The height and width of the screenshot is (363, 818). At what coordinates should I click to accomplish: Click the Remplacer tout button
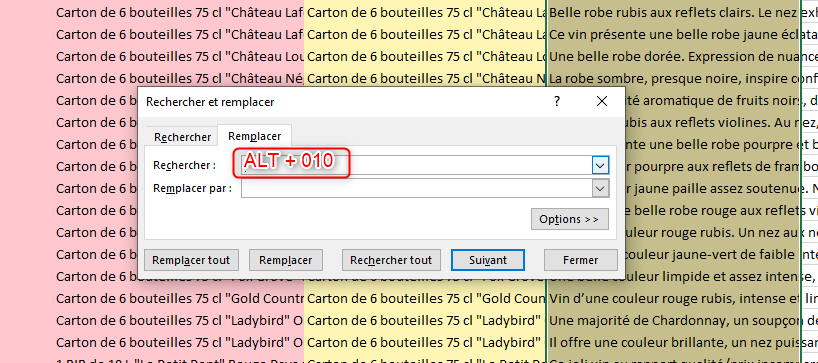190,260
